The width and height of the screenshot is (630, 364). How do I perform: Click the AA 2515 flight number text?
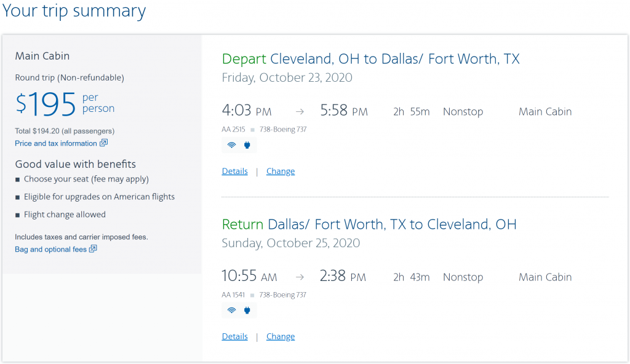[x=233, y=129]
